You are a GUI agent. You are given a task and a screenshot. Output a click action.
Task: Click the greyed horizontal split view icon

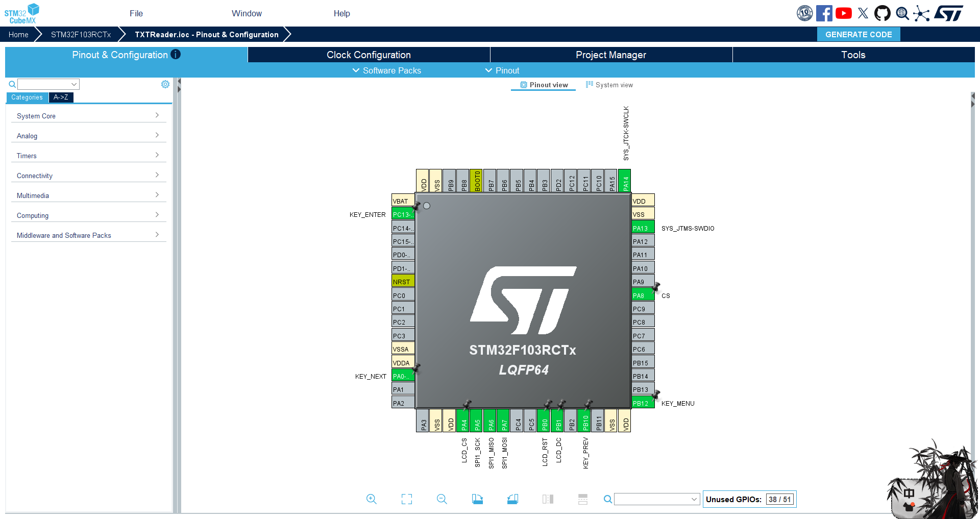(x=583, y=499)
